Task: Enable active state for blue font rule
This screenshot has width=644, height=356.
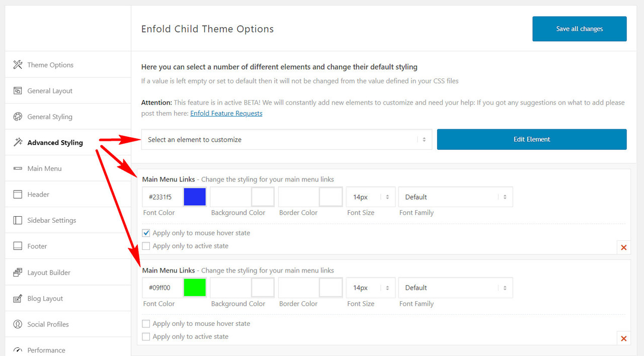Action: tap(146, 246)
